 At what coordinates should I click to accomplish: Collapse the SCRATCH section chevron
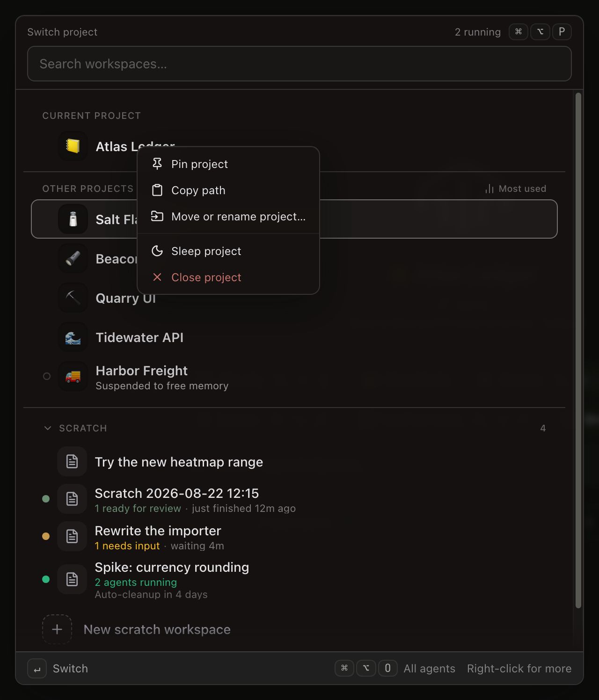(x=47, y=428)
